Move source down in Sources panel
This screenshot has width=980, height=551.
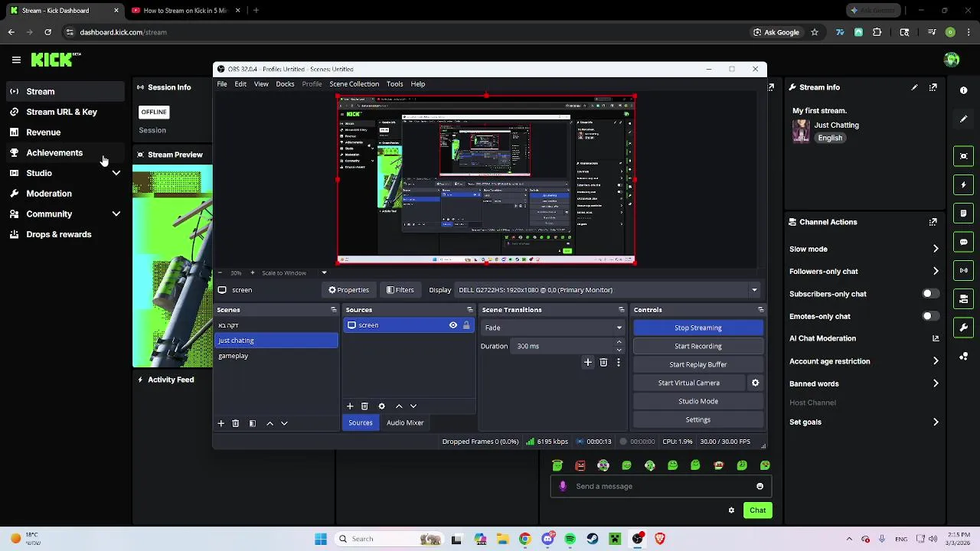[413, 406]
